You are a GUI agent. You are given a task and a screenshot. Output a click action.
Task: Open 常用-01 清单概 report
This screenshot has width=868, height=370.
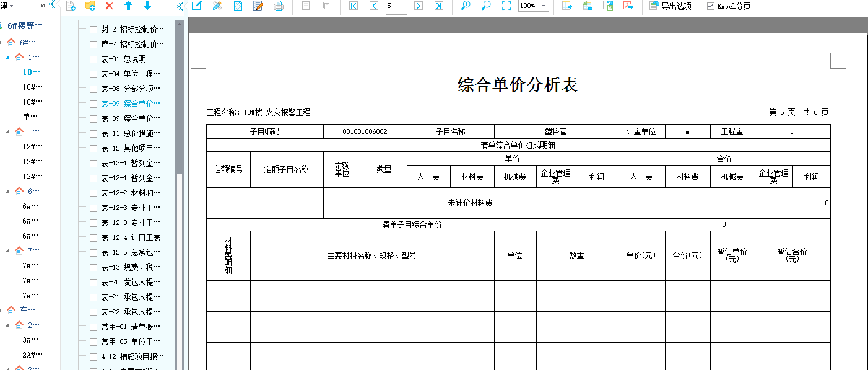pyautogui.click(x=131, y=327)
